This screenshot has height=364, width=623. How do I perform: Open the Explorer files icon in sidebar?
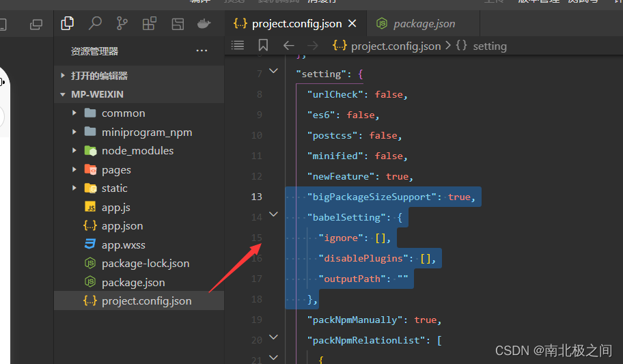(67, 23)
